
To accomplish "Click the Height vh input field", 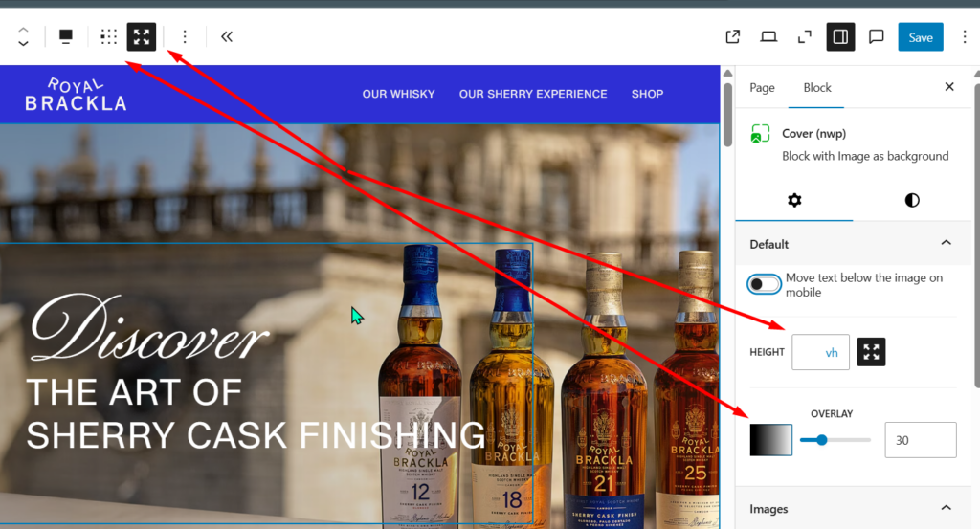I will (x=820, y=352).
